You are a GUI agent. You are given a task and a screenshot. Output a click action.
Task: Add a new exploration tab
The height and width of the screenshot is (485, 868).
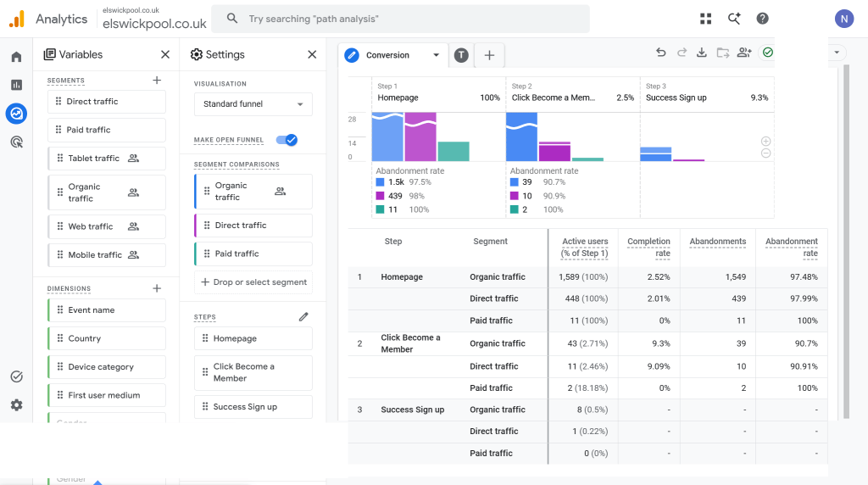pyautogui.click(x=489, y=55)
